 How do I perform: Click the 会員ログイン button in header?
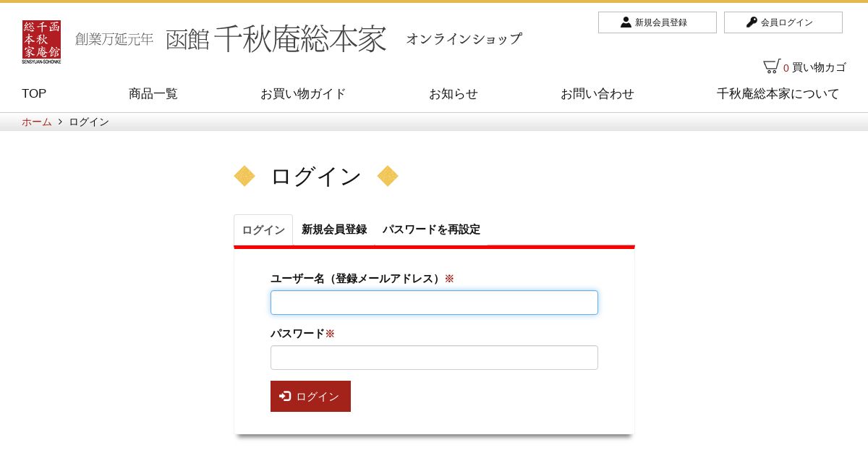(x=783, y=22)
